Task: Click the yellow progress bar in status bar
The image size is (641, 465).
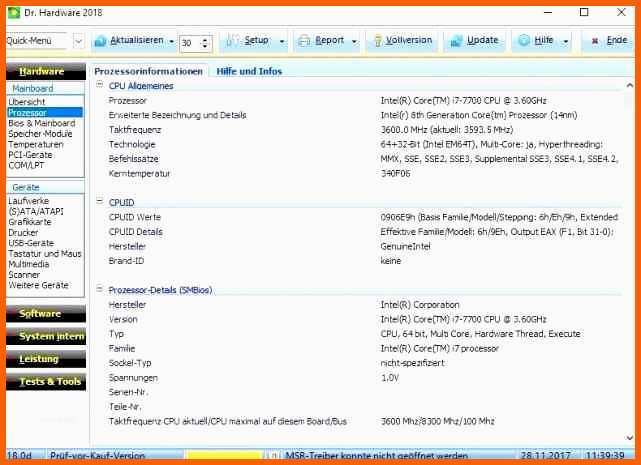Action: coord(223,455)
